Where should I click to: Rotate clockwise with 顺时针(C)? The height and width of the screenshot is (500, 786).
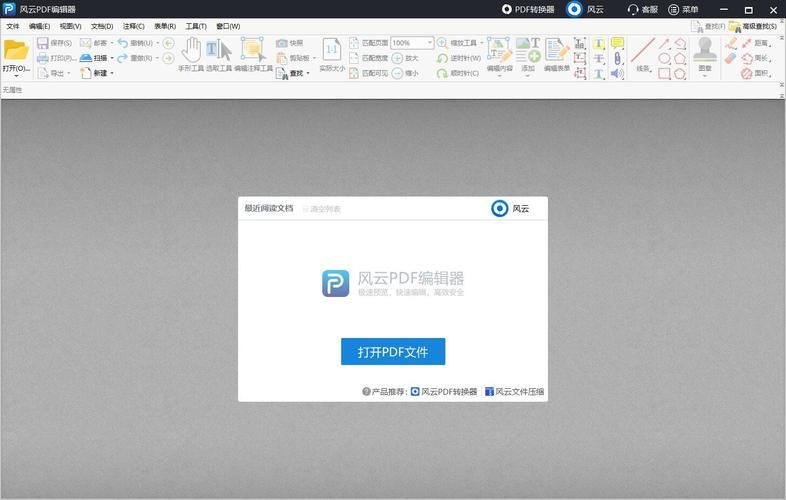(458, 73)
